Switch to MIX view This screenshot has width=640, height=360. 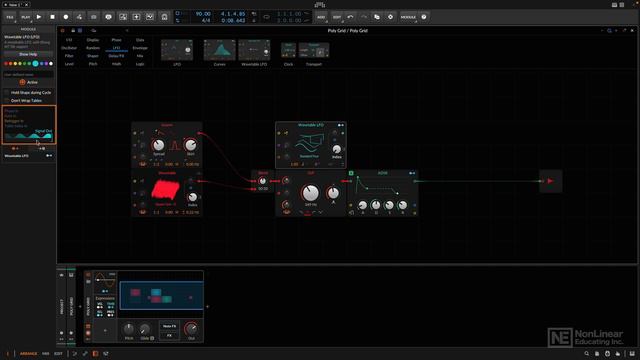pyautogui.click(x=46, y=353)
